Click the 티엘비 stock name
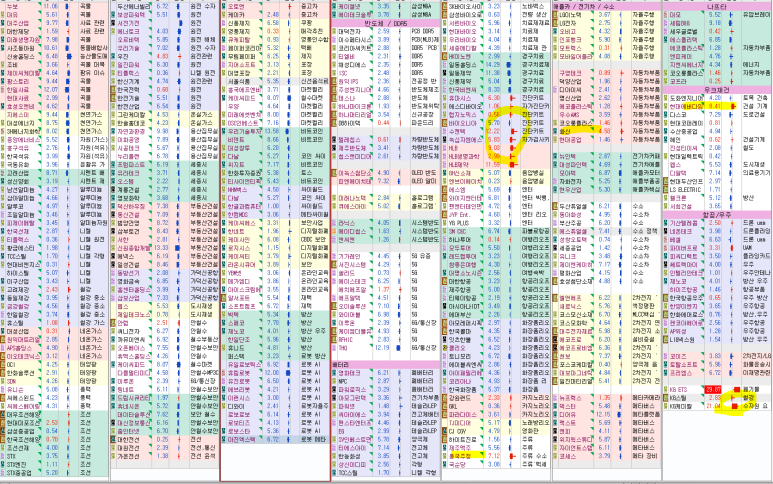This screenshot has width=773, height=484. click(347, 57)
